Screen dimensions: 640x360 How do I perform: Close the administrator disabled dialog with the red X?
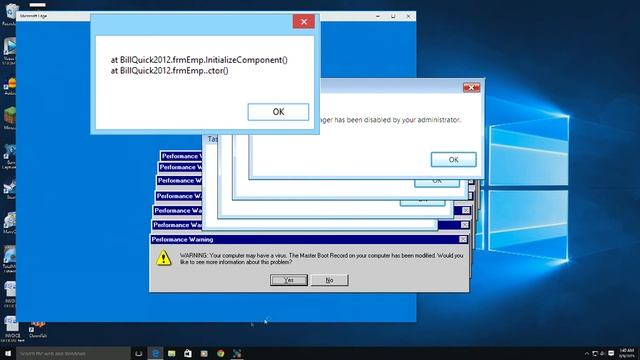[471, 87]
